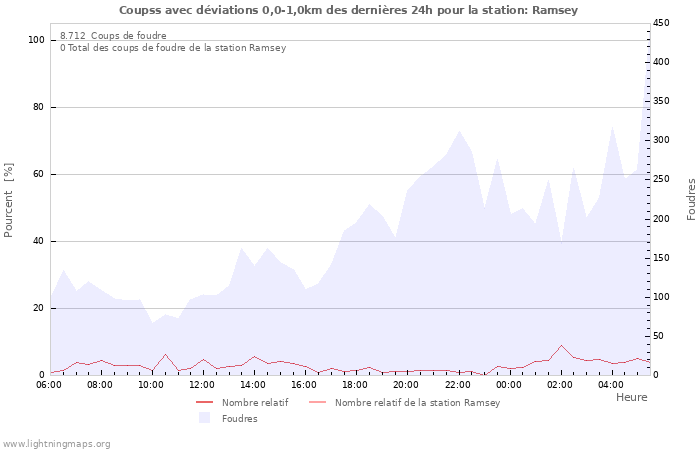This screenshot has width=700, height=450.
Task: Click the 100 value on percent axis
Action: (x=36, y=40)
